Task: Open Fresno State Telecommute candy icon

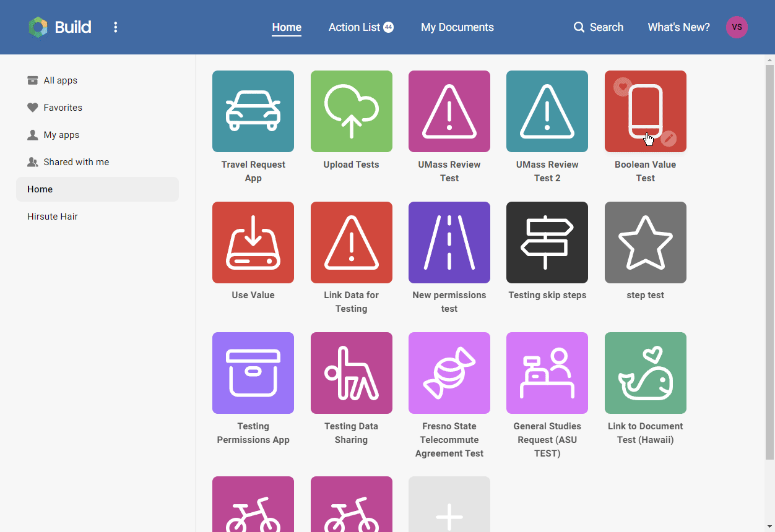Action: click(x=449, y=373)
